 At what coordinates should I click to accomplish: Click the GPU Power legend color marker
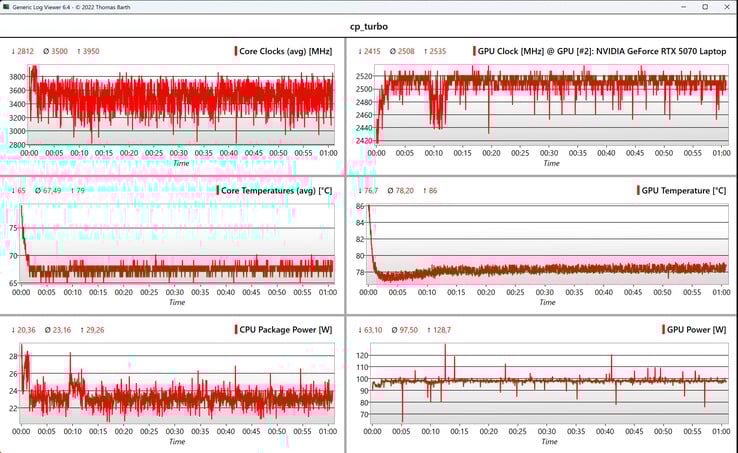click(x=664, y=329)
